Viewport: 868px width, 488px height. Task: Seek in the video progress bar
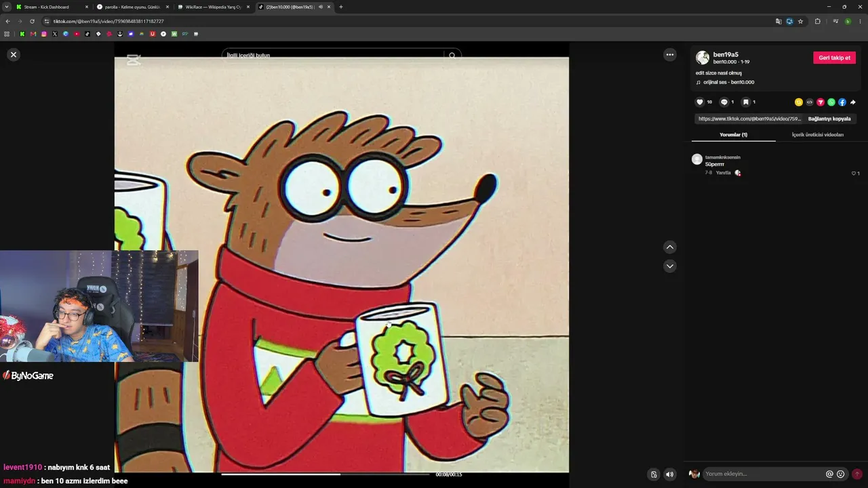tap(325, 474)
